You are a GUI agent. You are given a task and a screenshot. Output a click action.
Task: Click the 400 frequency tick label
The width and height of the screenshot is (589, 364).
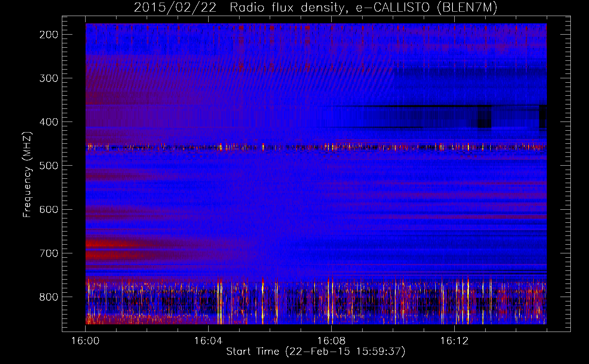pos(49,122)
